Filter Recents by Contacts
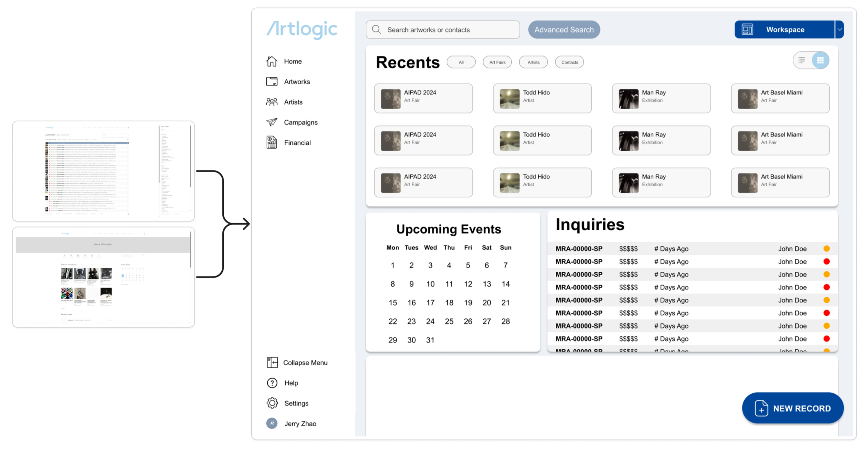 tap(569, 62)
